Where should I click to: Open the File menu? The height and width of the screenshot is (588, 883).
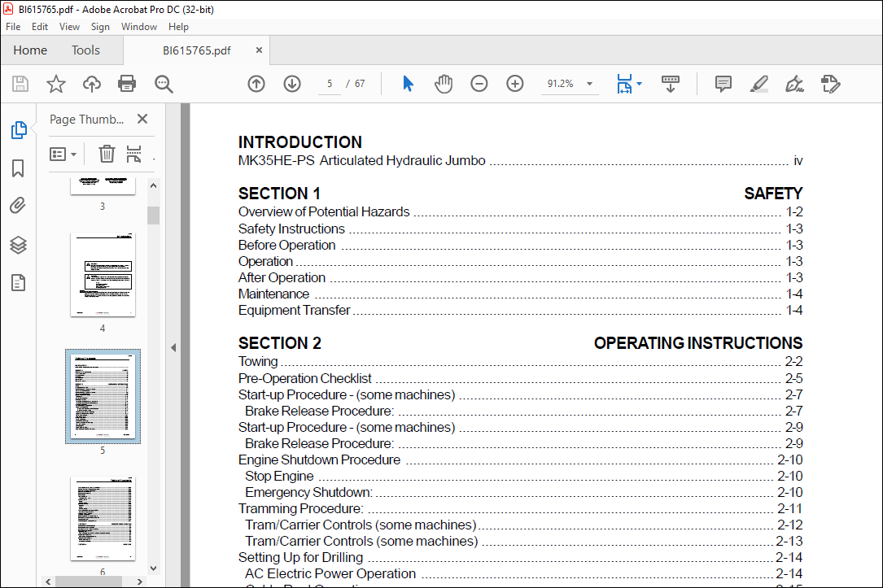pyautogui.click(x=13, y=27)
